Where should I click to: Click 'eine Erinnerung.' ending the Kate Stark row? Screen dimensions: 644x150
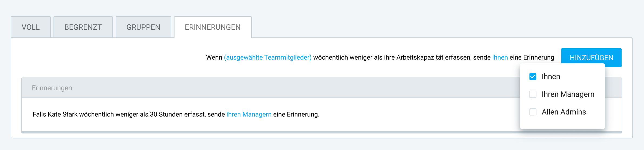[296, 114]
